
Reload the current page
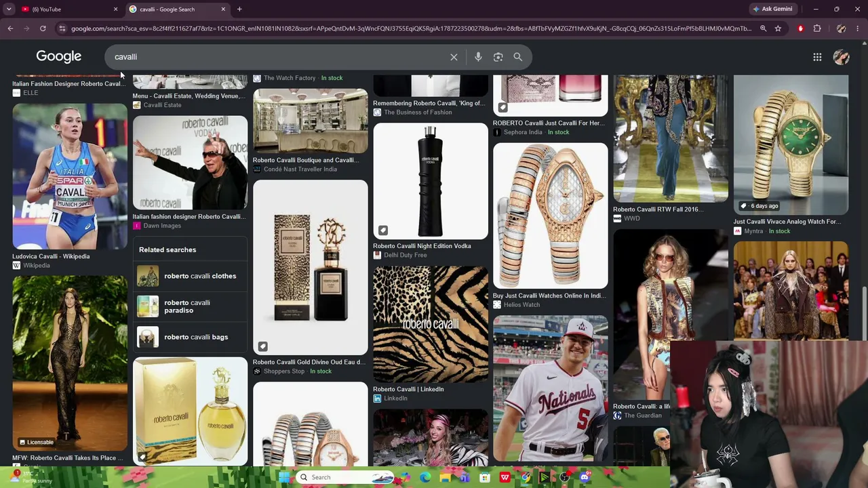(43, 28)
